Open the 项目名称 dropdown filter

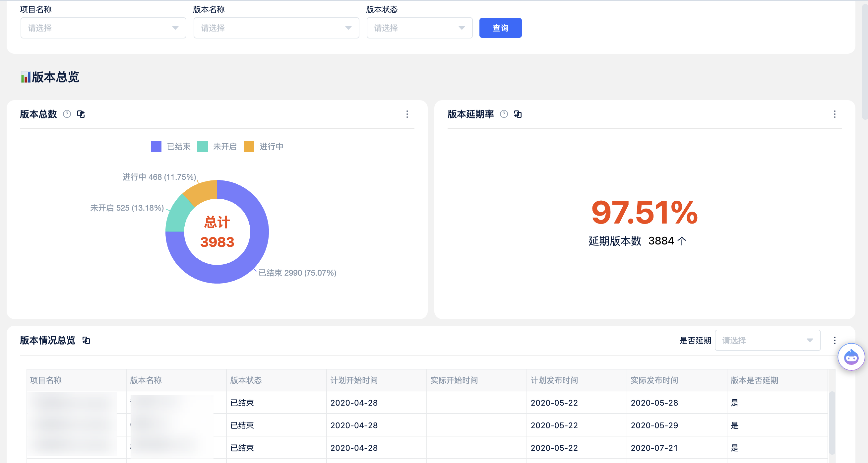point(103,28)
